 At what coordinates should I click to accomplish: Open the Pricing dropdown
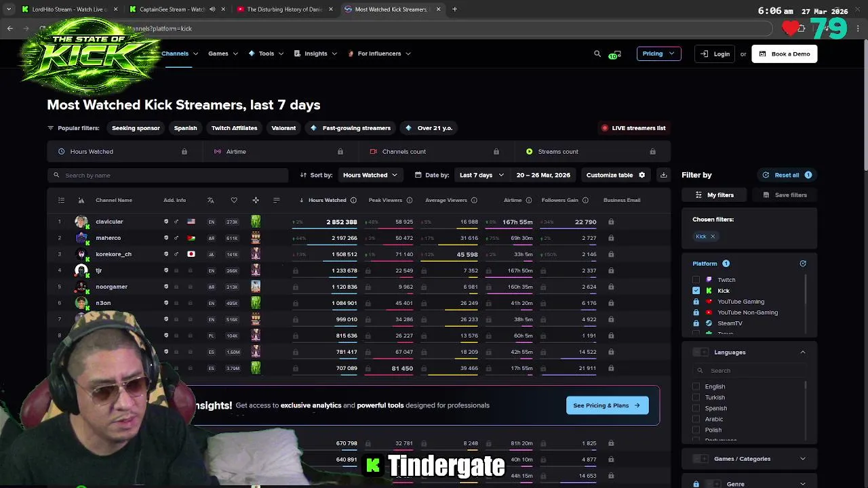point(658,54)
